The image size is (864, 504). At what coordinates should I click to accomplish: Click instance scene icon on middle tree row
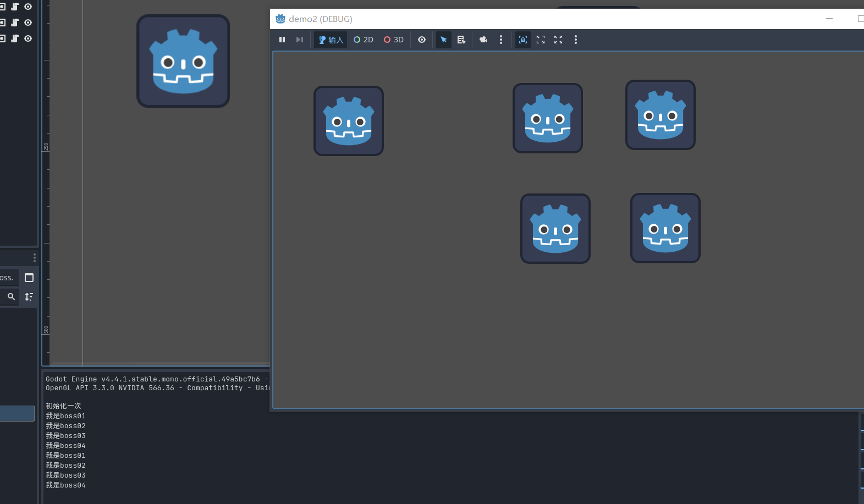pyautogui.click(x=2, y=23)
